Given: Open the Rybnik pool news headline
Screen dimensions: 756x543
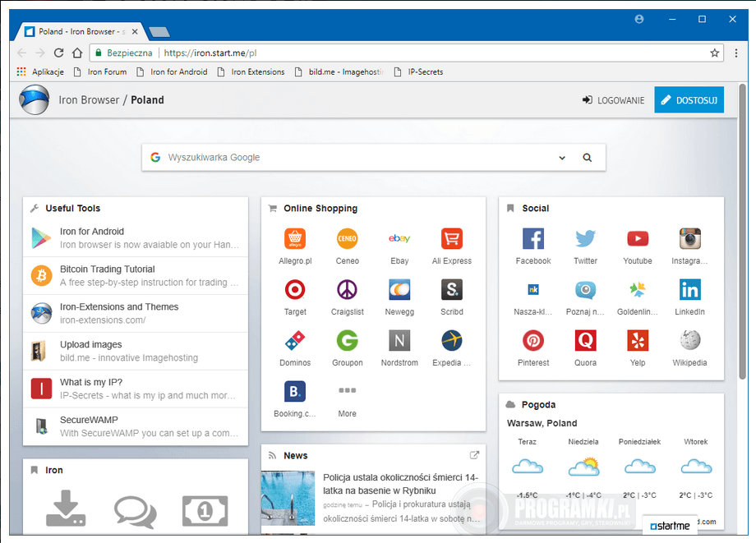Looking at the screenshot, I should pyautogui.click(x=401, y=484).
